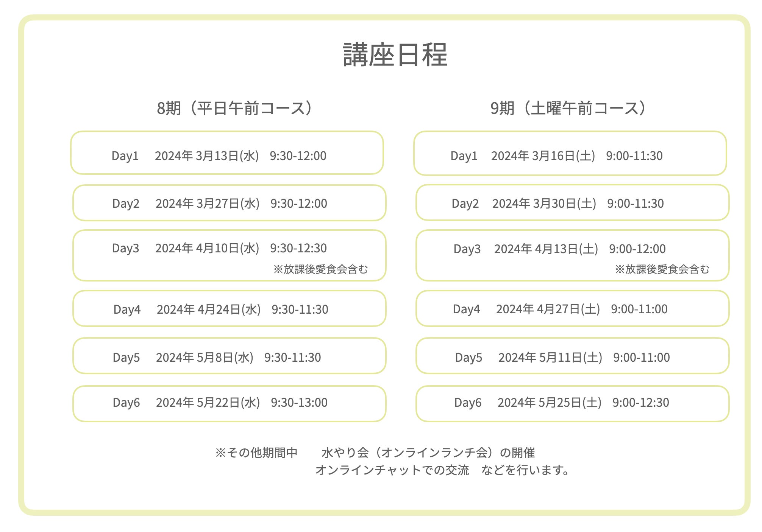
Task: Click the 講座日程 heading
Action: [395, 55]
